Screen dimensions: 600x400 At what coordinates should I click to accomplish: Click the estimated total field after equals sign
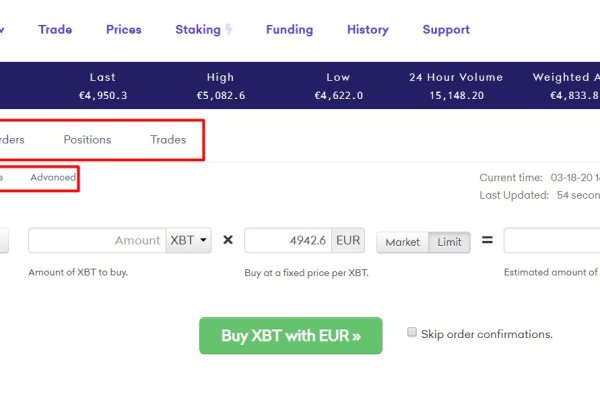(551, 241)
